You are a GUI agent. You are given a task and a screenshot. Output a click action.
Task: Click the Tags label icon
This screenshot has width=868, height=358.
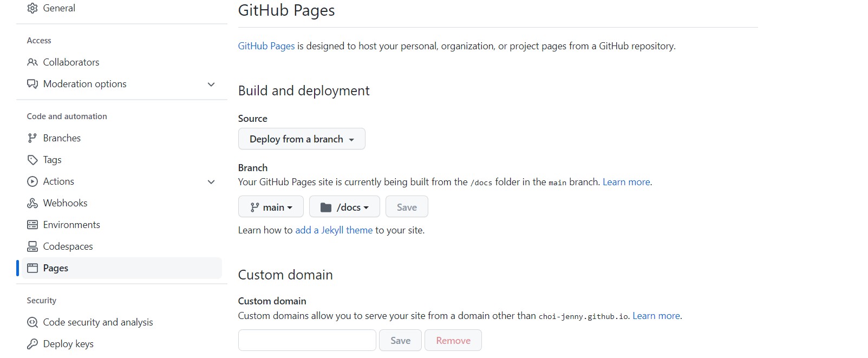pos(32,160)
